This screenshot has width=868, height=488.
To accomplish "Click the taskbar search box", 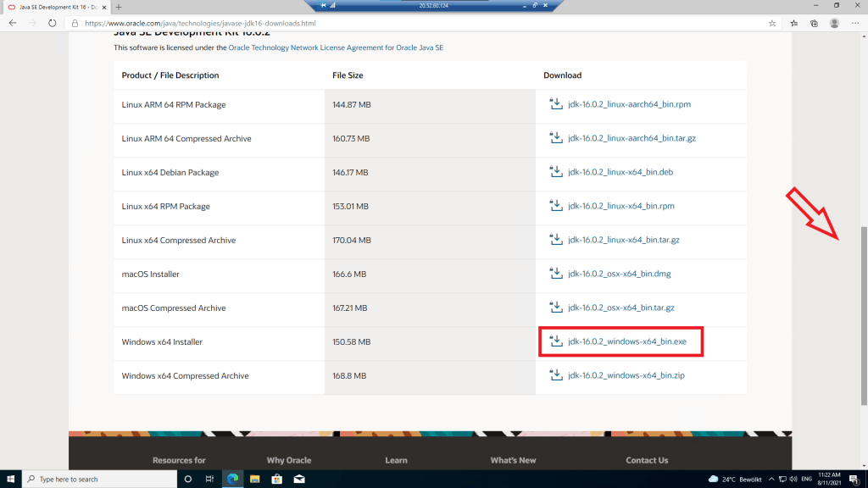I will coord(100,480).
